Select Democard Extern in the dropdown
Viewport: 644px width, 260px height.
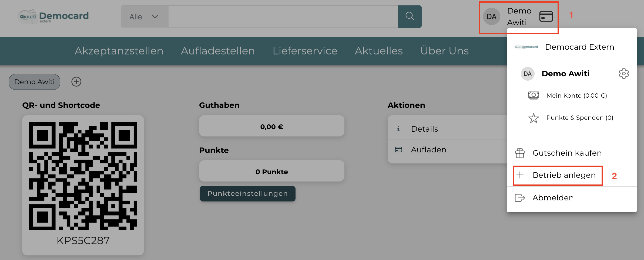[x=580, y=47]
